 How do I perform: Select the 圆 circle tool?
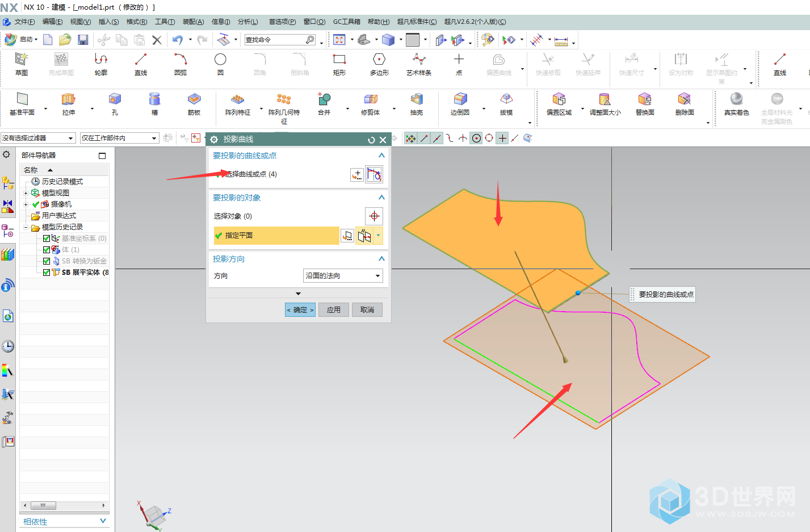[x=220, y=64]
